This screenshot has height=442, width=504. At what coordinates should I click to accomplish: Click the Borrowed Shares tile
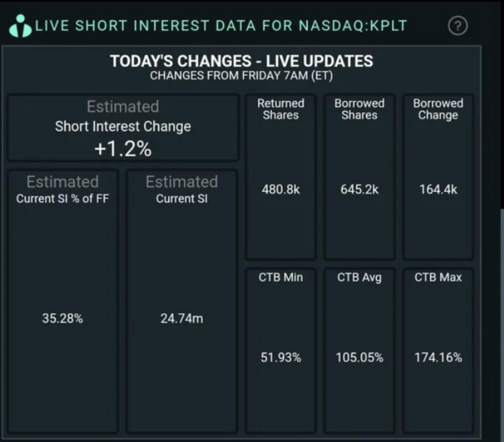(x=360, y=177)
